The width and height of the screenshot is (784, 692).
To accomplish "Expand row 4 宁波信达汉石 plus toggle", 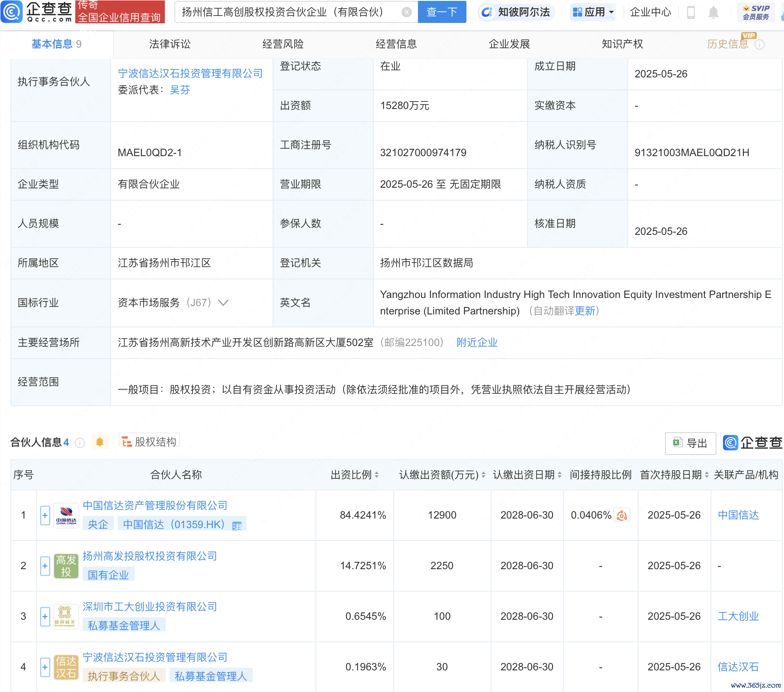I will 45,667.
